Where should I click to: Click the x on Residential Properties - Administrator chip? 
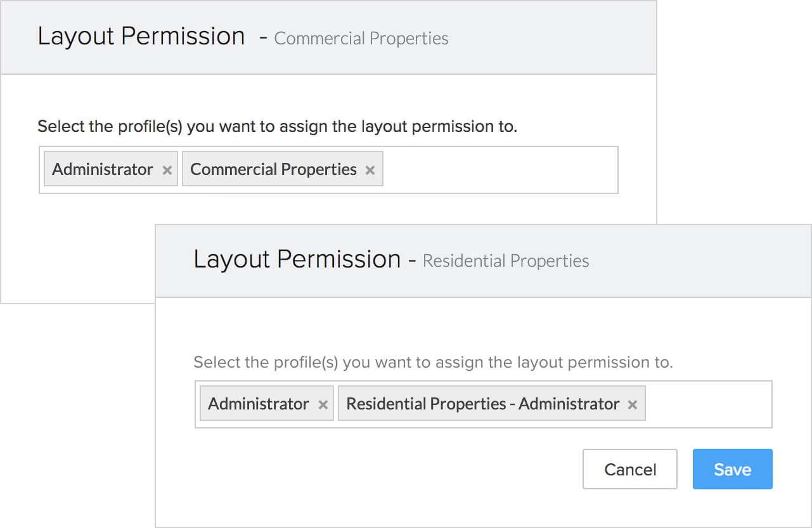point(631,403)
